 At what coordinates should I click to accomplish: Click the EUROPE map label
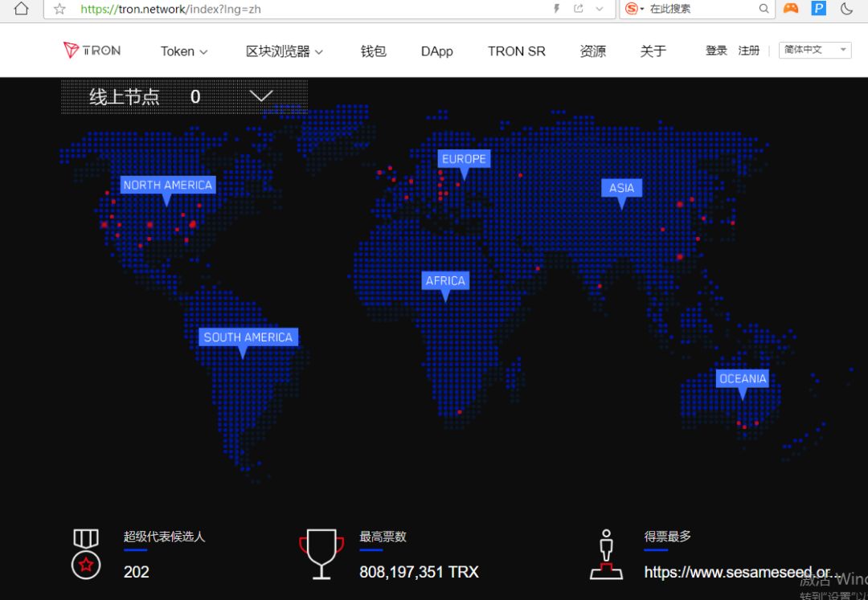pos(464,159)
